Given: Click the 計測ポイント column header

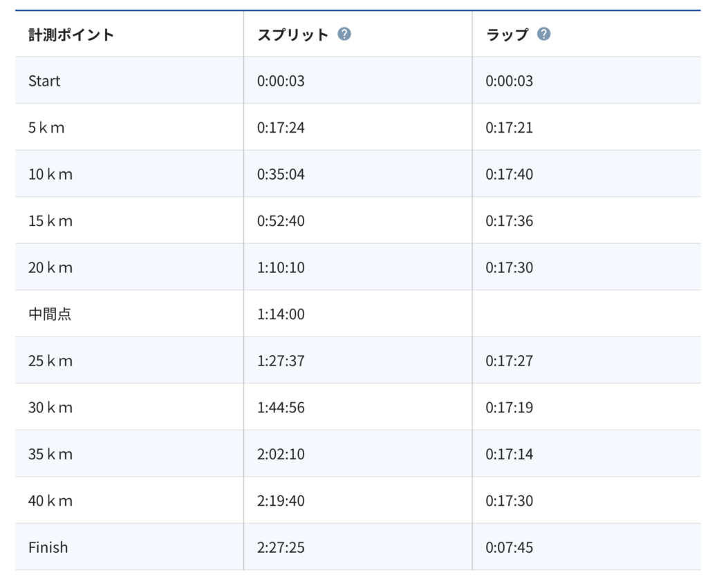Looking at the screenshot, I should point(71,35).
